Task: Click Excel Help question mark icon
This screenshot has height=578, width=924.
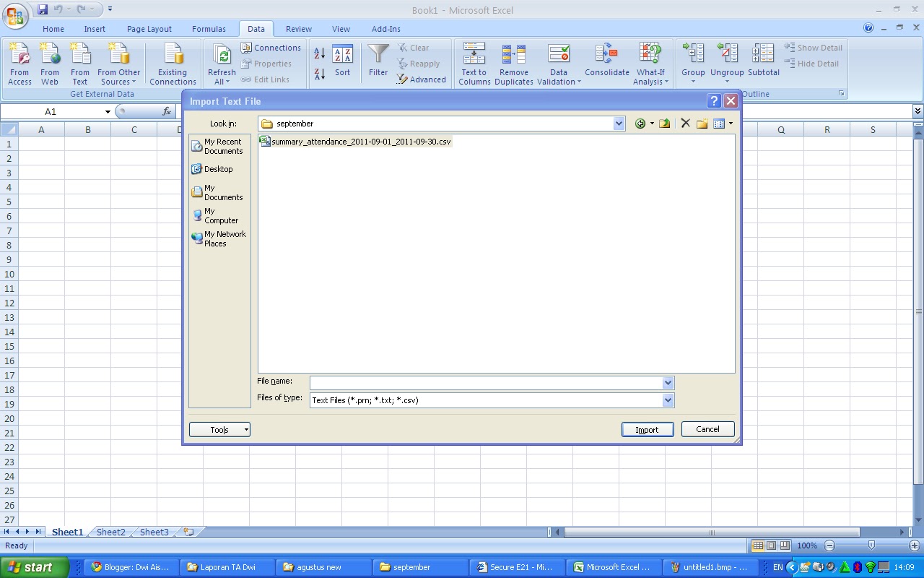Action: point(868,28)
